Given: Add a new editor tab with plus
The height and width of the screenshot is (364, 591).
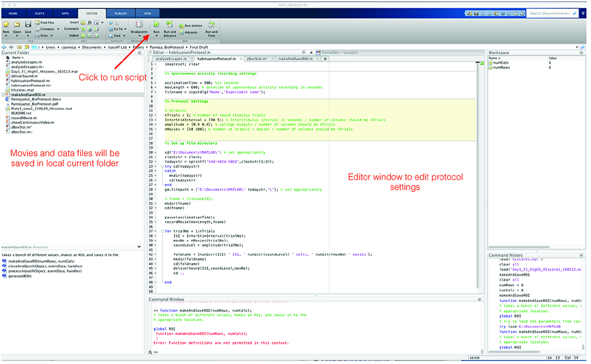Looking at the screenshot, I should [x=325, y=58].
